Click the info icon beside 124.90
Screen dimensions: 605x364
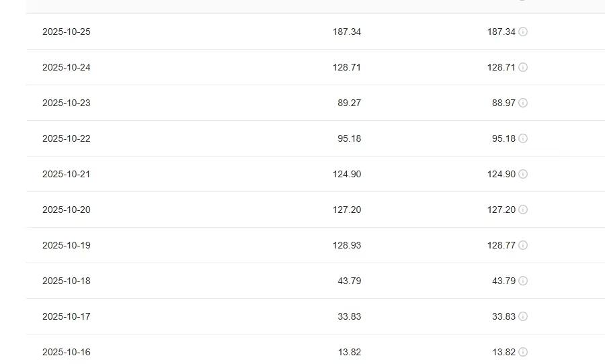523,174
